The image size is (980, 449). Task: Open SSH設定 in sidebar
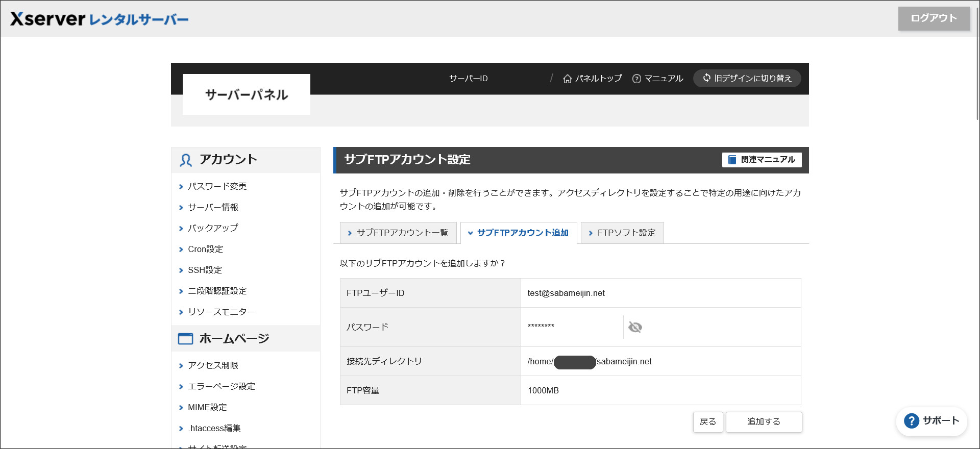[205, 270]
